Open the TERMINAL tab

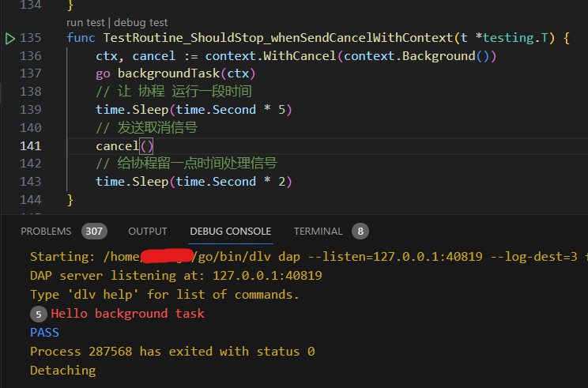[x=318, y=232]
